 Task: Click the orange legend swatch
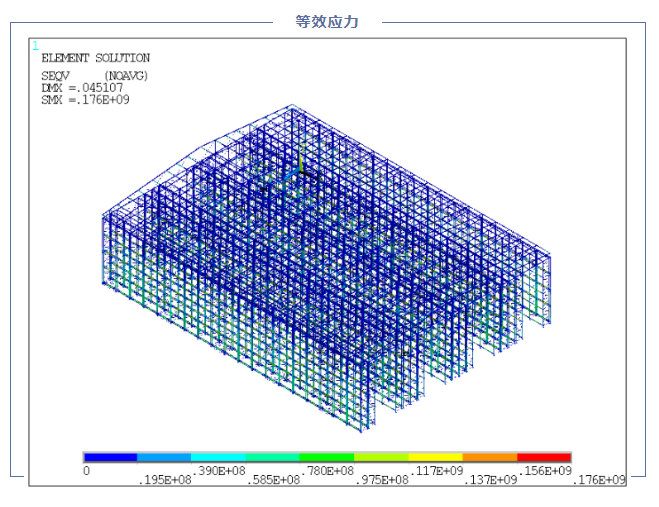tap(489, 457)
